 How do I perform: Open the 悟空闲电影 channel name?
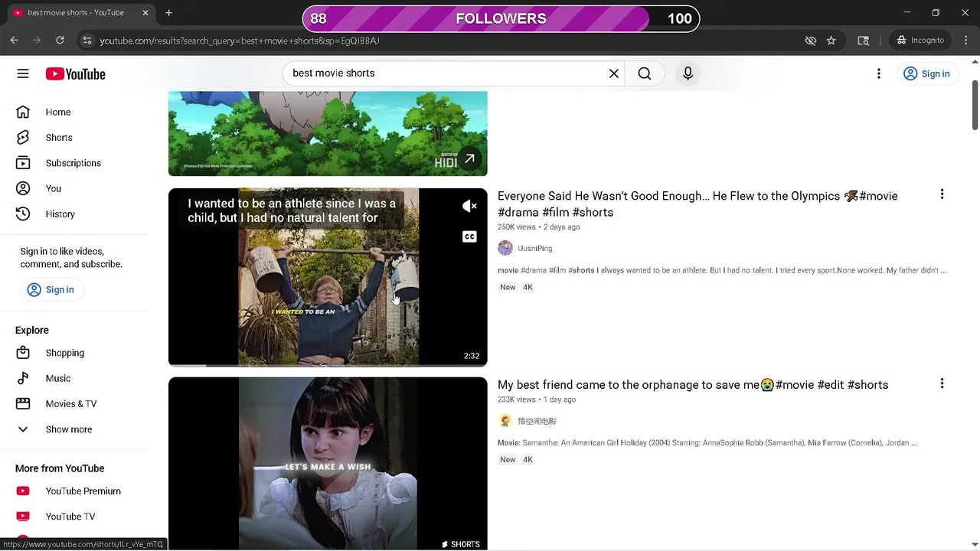click(x=537, y=421)
